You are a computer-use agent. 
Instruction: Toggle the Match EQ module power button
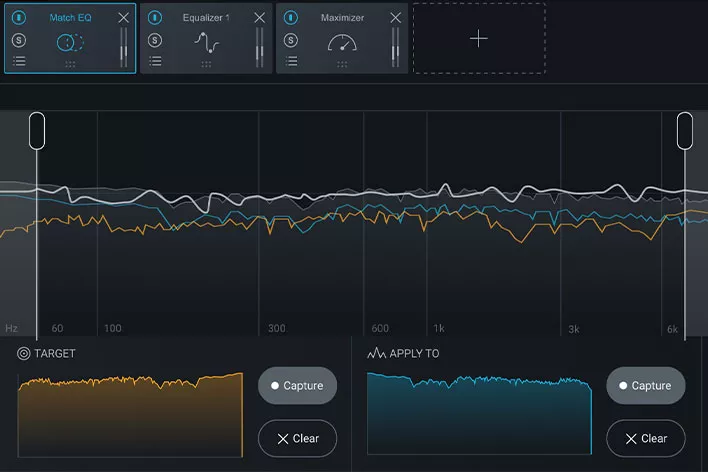click(x=19, y=18)
